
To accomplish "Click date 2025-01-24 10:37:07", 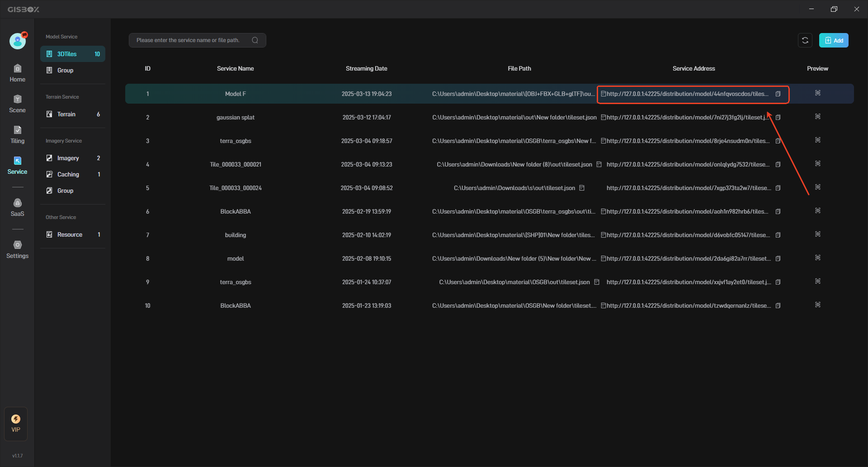I will [367, 282].
